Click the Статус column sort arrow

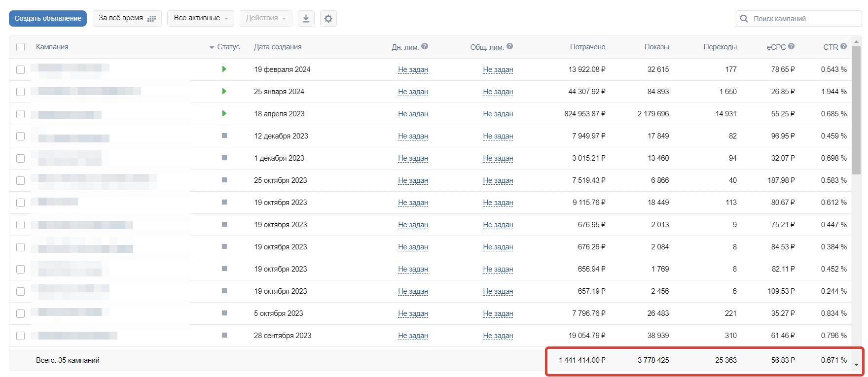(212, 47)
